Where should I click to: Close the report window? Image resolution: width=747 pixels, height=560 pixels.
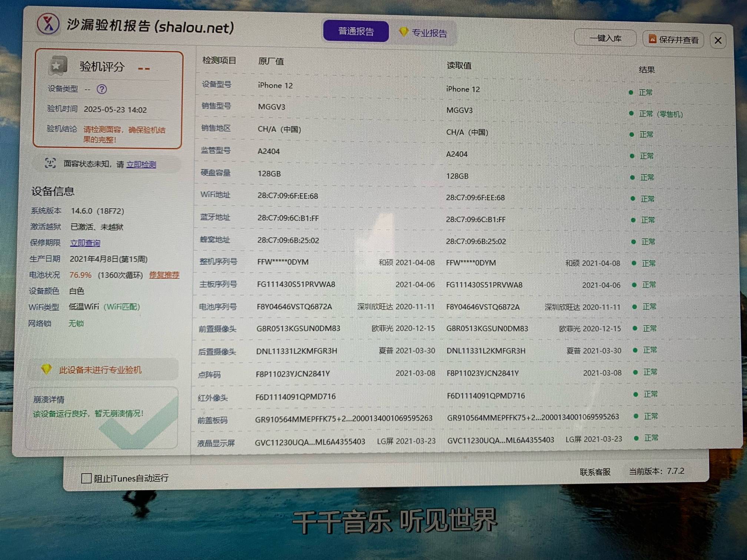click(718, 40)
